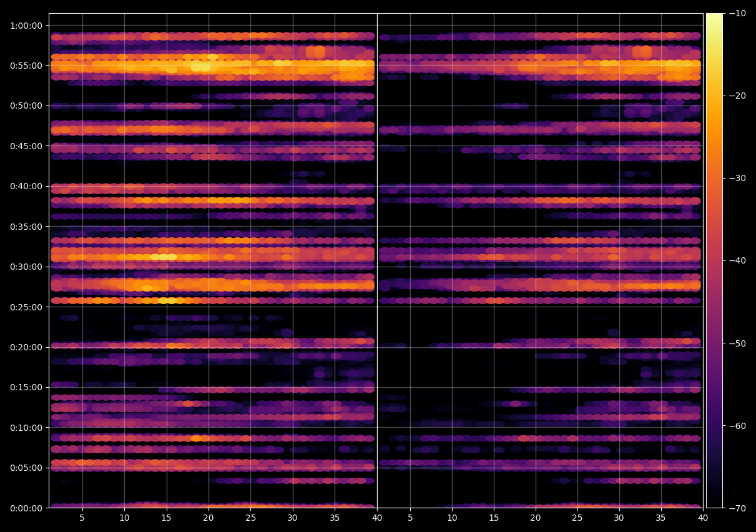
Task: Click x-axis label 15 of the left heatmap
Action: click(166, 518)
